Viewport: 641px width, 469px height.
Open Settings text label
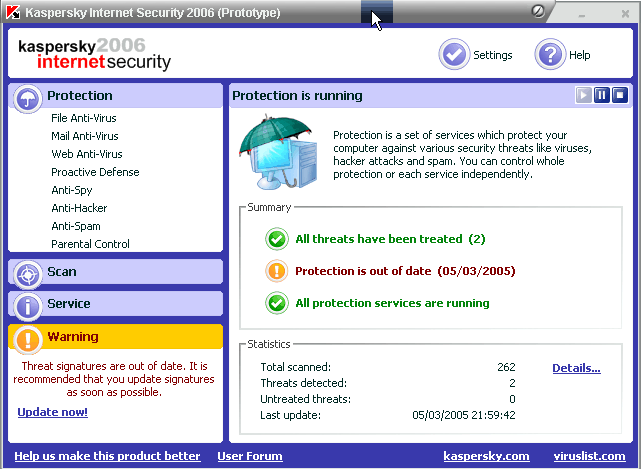coord(493,55)
